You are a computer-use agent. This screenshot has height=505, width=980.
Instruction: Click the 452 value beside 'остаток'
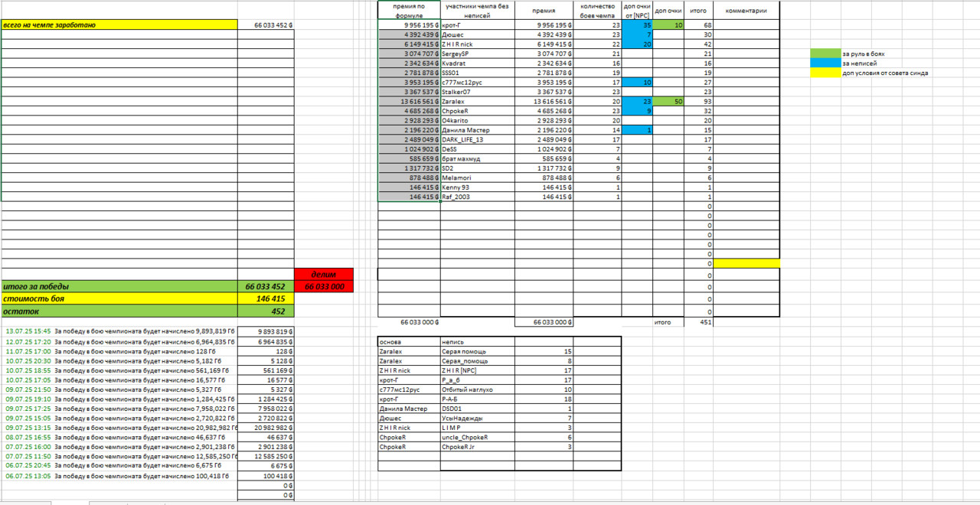[266, 311]
